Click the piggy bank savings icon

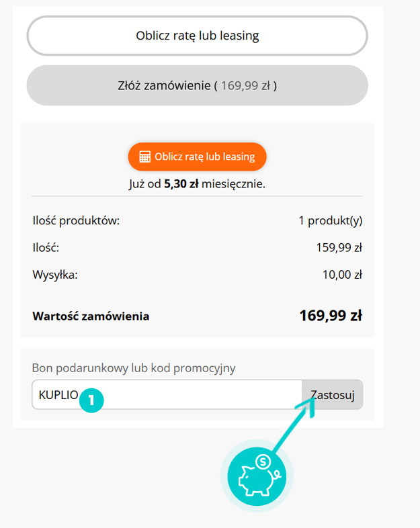257,476
